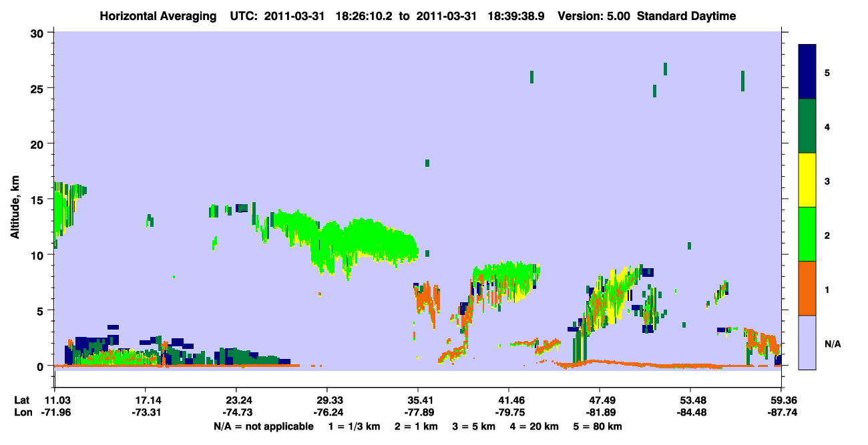The width and height of the screenshot is (868, 445).
Task: Click the 'N/A = not applicable' legend text
Action: click(264, 426)
